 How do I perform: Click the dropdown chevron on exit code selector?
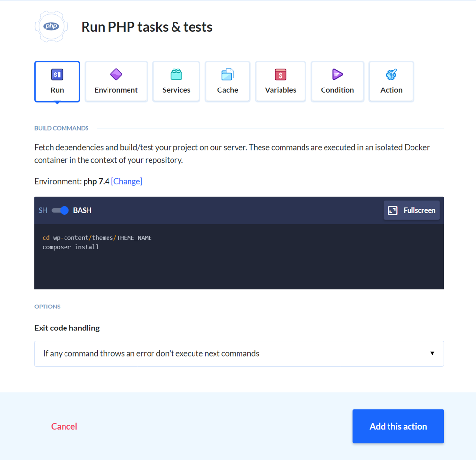(432, 353)
